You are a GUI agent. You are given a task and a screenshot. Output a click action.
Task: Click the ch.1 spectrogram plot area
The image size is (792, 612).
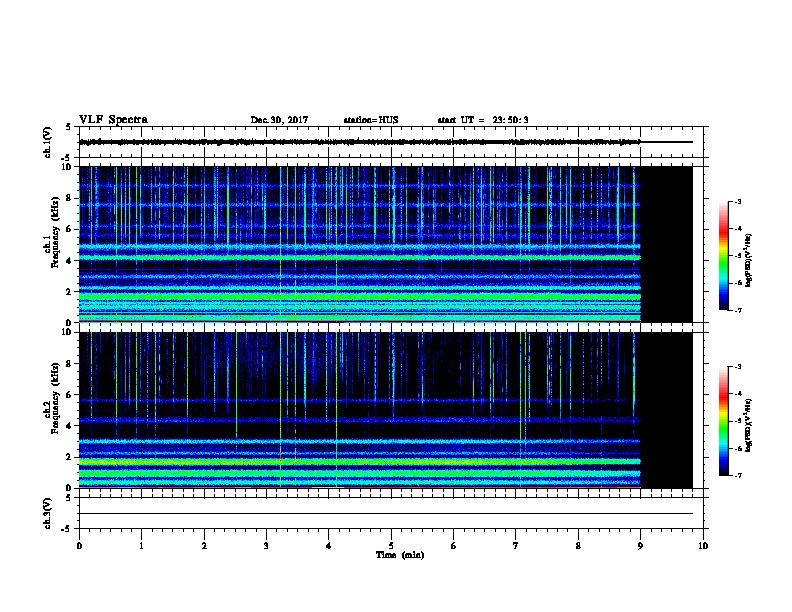tap(386, 244)
